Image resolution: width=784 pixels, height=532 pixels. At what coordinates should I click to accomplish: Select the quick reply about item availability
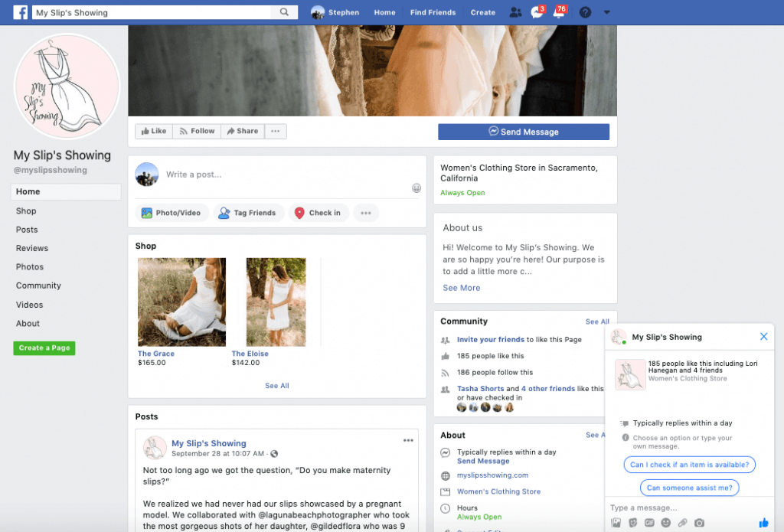click(x=689, y=465)
